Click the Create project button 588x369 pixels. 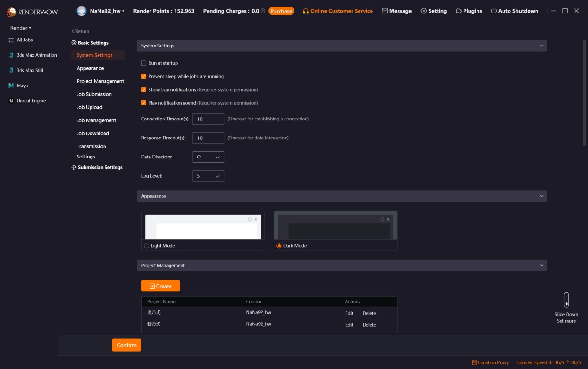click(160, 286)
